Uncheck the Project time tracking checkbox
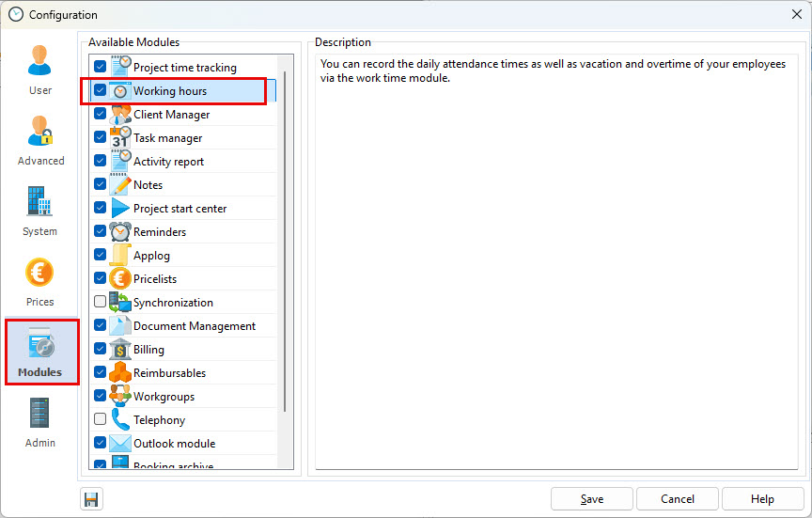Screen dimensions: 812x518 point(101,68)
